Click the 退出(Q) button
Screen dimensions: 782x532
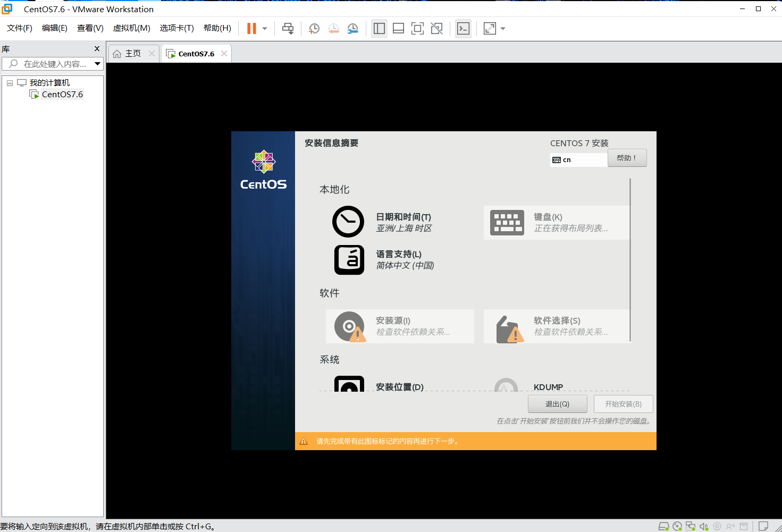pyautogui.click(x=557, y=404)
